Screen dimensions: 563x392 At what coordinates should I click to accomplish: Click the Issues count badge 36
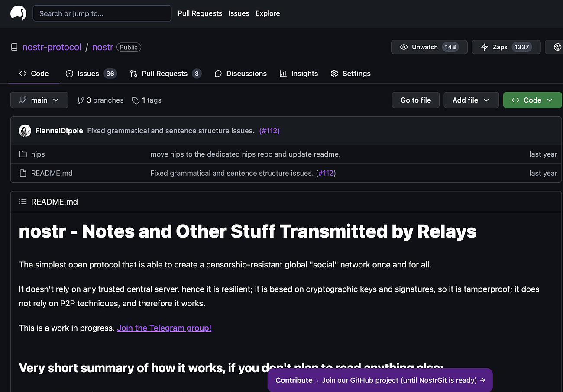(x=110, y=74)
